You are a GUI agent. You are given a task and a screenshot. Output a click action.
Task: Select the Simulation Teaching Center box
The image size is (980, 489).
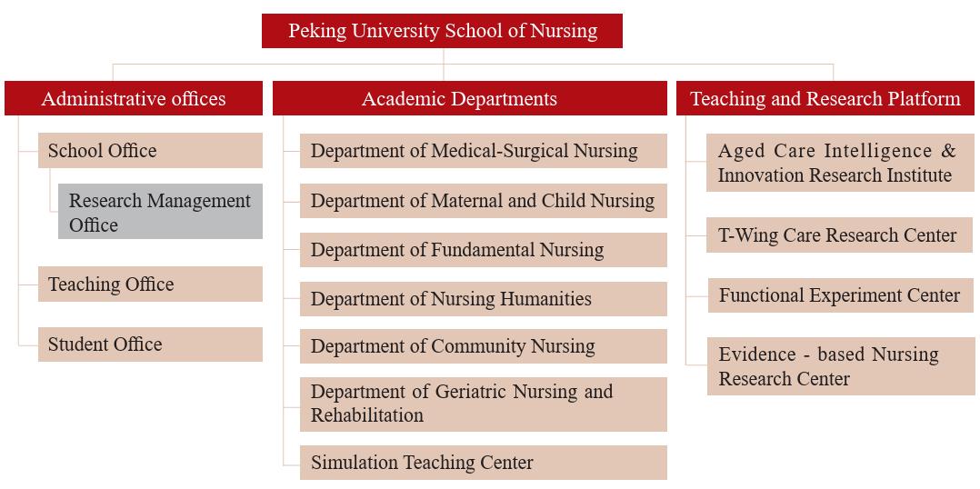point(483,462)
